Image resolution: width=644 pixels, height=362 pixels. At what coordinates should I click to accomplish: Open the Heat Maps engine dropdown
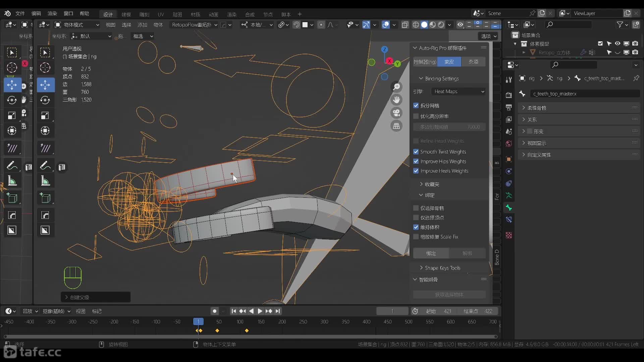click(459, 92)
